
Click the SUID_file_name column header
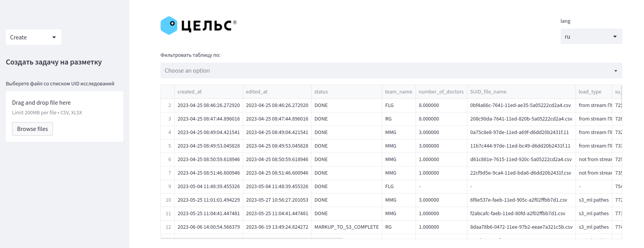(488, 92)
